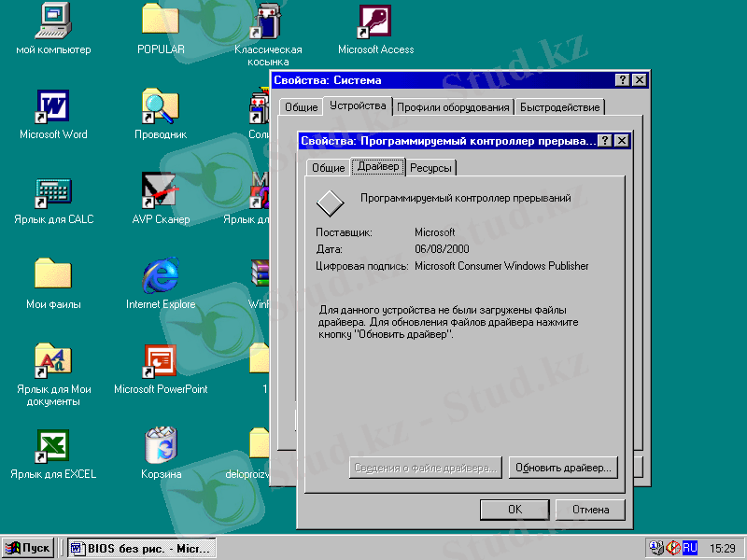Image resolution: width=747 pixels, height=560 pixels.
Task: Launch the EXCEL shortcut icon
Action: 53,446
